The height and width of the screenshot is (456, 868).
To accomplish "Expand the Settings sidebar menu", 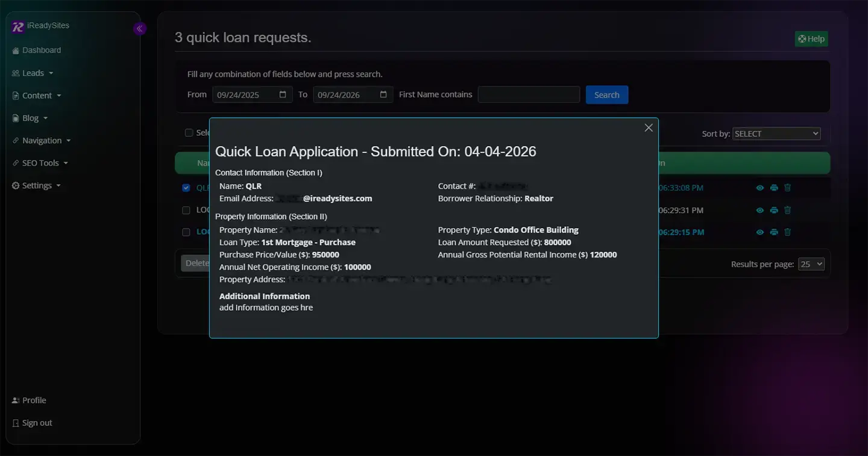I will coord(37,186).
